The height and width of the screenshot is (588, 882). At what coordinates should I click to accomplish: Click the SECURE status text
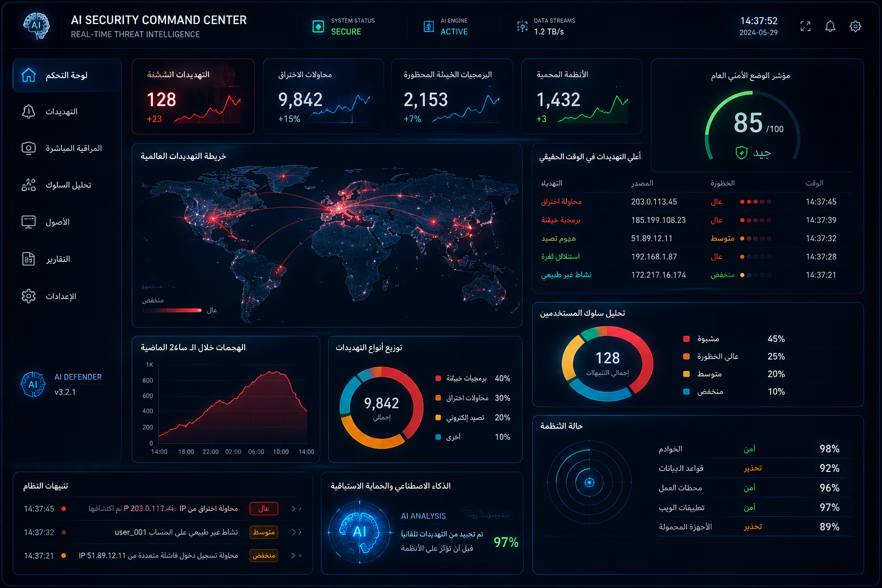coord(346,32)
